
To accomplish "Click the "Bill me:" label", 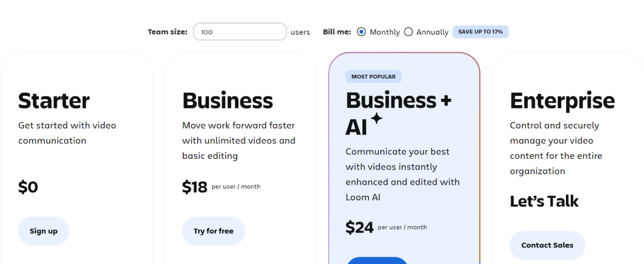I will coord(336,32).
